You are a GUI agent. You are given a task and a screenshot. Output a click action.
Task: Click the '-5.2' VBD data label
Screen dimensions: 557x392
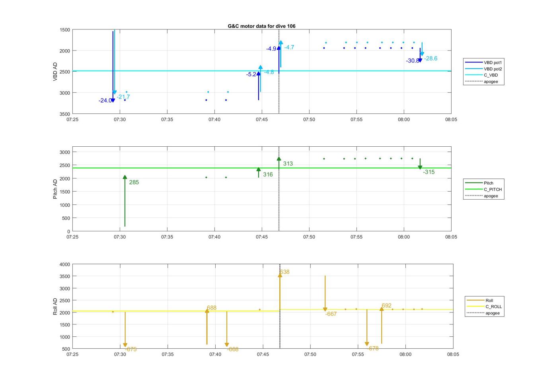pos(251,74)
